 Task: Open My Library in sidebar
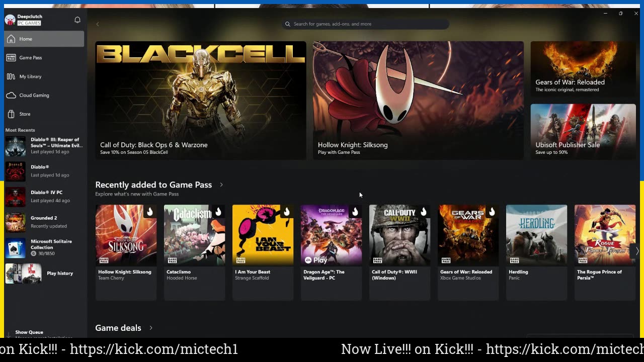[x=44, y=76]
